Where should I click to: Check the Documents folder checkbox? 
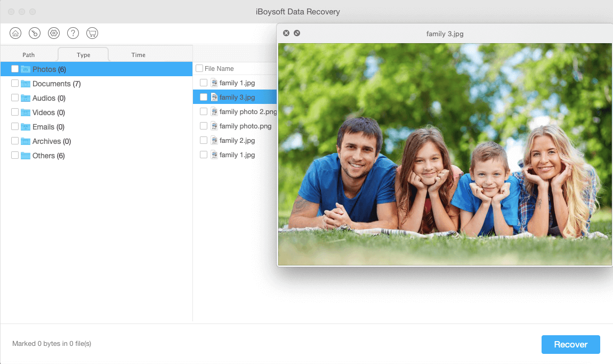[14, 83]
